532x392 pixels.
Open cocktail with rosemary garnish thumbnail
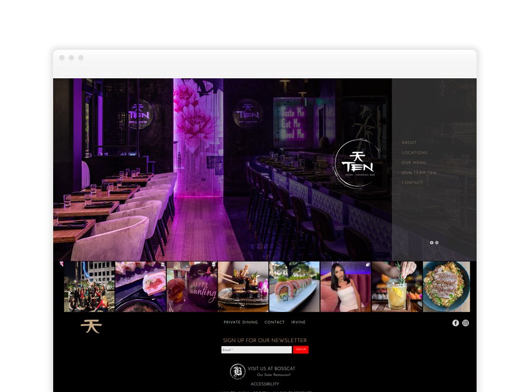(x=397, y=286)
